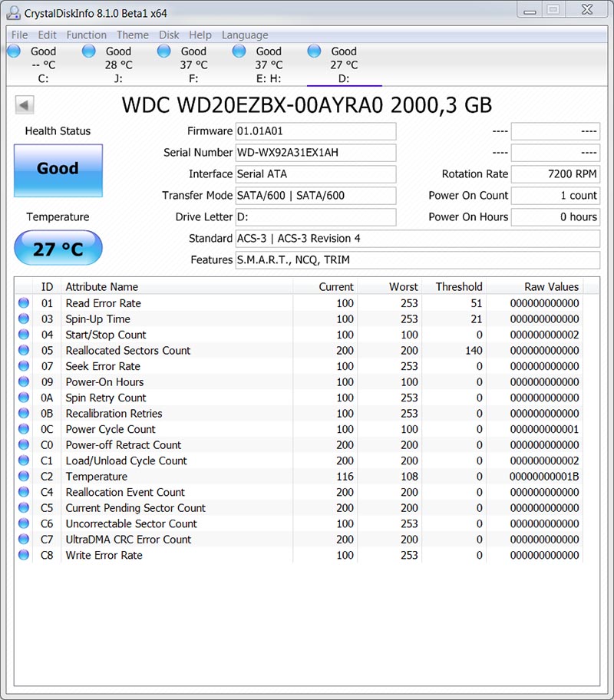Viewport: 614px width, 700px height.
Task: Click status icon for Write Error Rate
Action: click(24, 555)
